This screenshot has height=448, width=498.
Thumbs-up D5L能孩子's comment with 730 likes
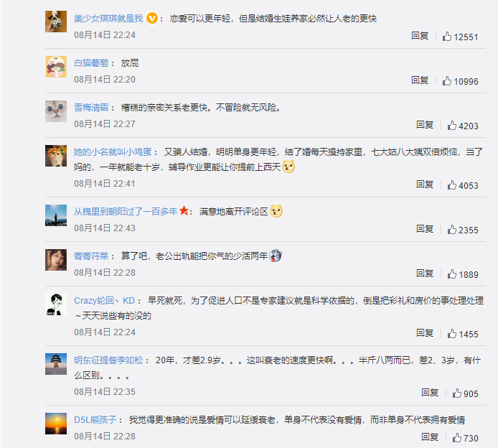tap(456, 437)
